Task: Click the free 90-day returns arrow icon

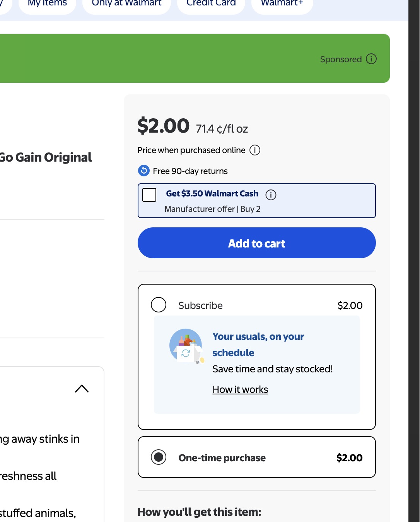Action: pyautogui.click(x=143, y=171)
